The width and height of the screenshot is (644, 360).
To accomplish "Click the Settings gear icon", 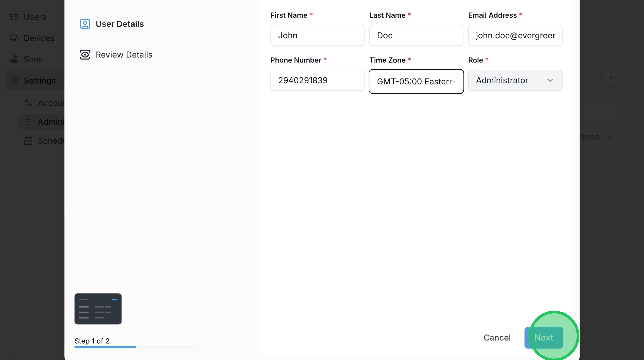I will click(14, 81).
